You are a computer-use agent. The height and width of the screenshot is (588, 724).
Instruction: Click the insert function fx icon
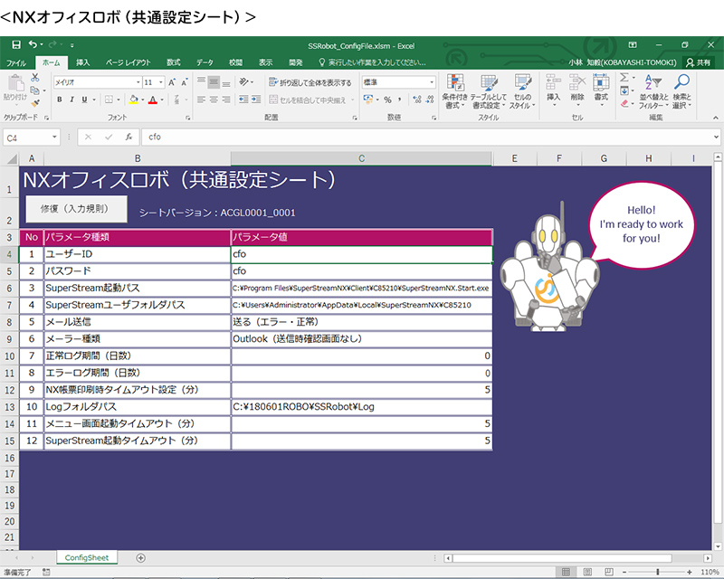pos(129,138)
